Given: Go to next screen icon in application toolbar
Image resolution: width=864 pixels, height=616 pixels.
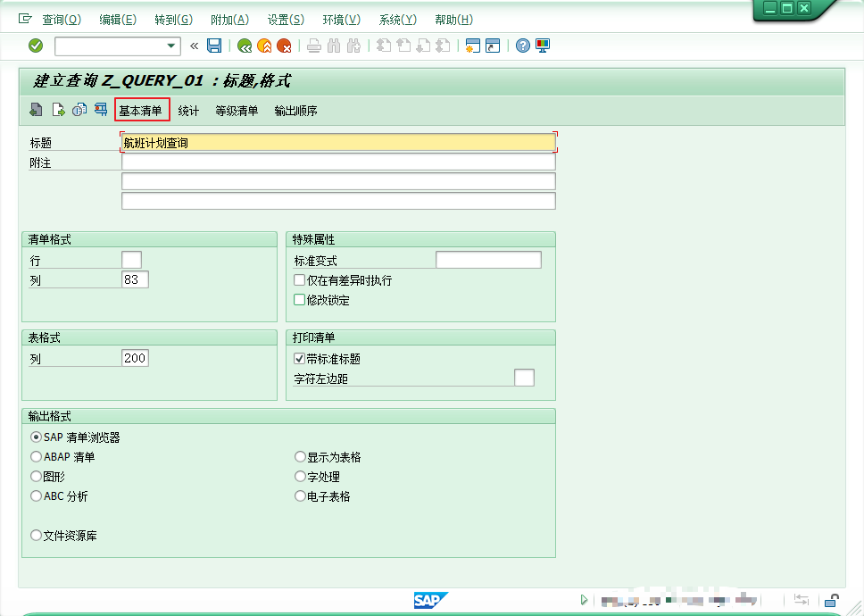Looking at the screenshot, I should pyautogui.click(x=58, y=110).
